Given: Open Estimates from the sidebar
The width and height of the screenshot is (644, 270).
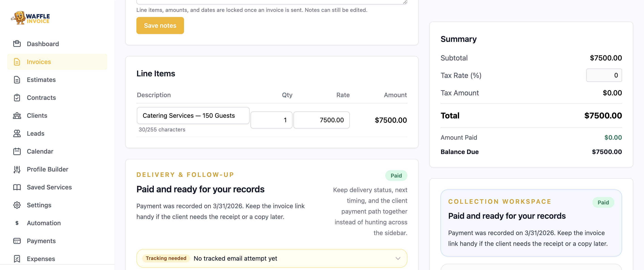Looking at the screenshot, I should (x=57, y=79).
